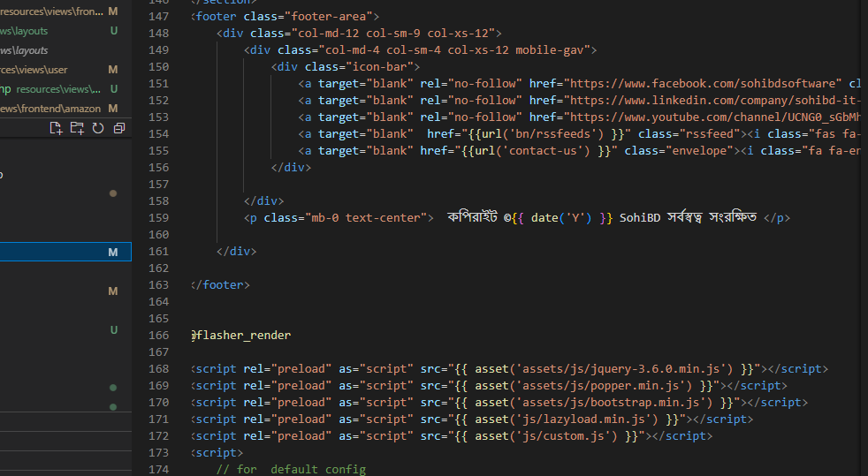The height and width of the screenshot is (476, 868).
Task: Click the YouTube channel URL in code
Action: tap(715, 117)
